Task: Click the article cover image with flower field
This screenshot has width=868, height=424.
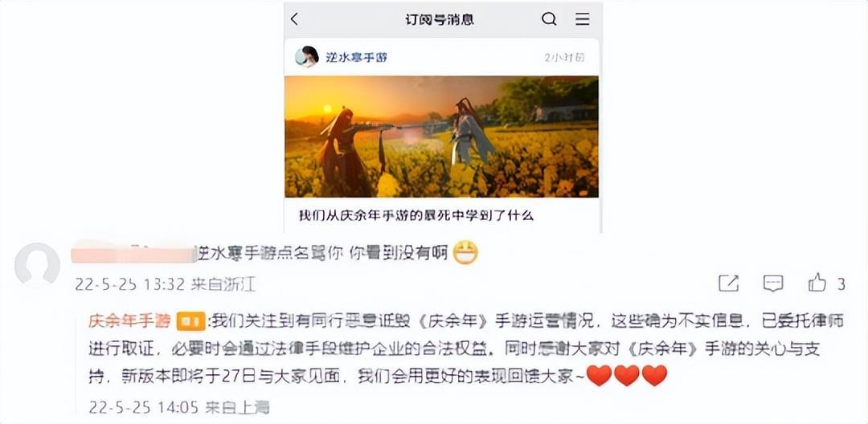Action: [x=441, y=137]
